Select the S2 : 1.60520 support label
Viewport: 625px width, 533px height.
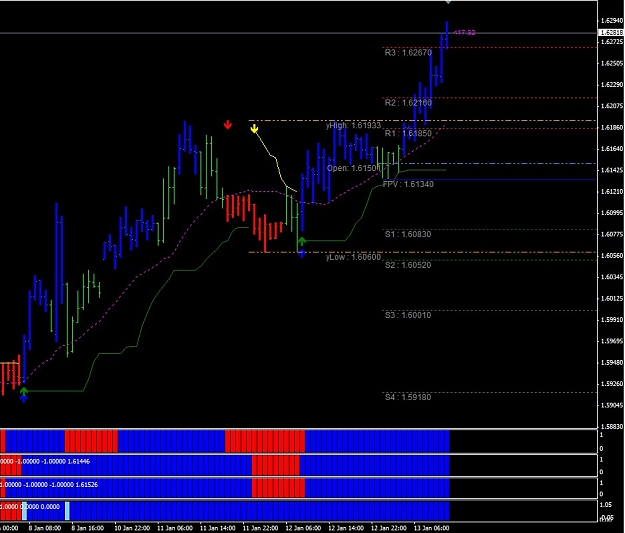tap(408, 265)
